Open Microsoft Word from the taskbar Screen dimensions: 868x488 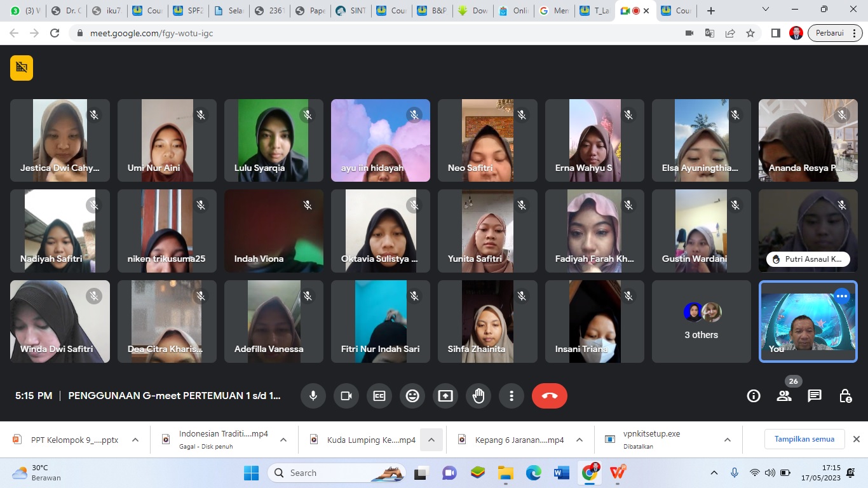pyautogui.click(x=562, y=473)
